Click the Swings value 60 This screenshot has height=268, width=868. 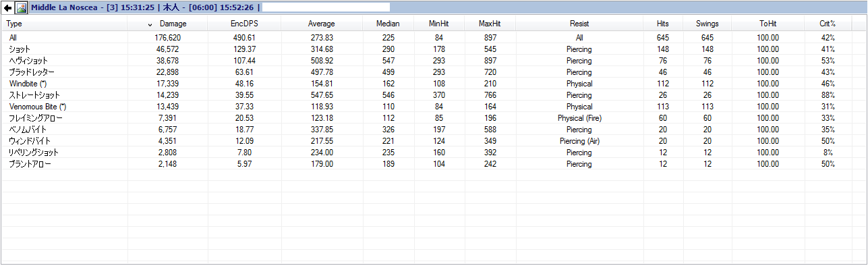click(x=707, y=118)
